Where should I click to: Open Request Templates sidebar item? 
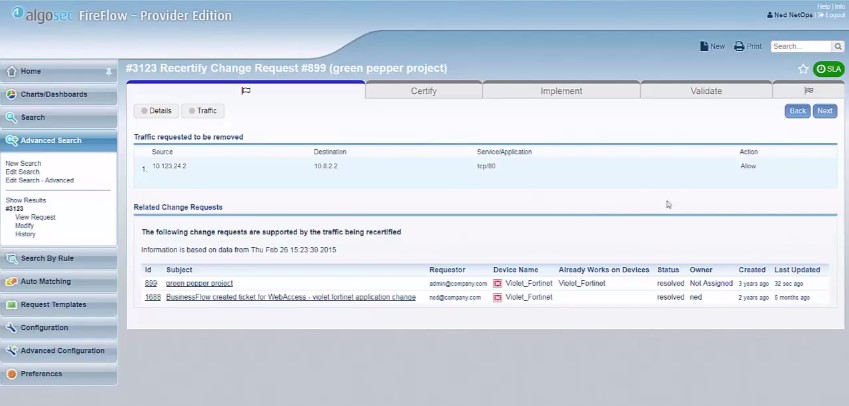tap(58, 305)
